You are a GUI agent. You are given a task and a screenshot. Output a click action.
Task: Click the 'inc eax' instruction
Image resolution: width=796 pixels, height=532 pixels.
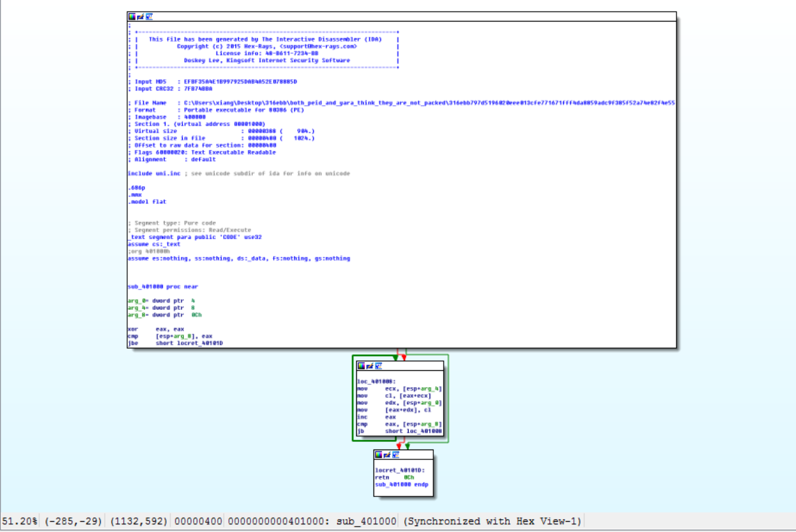(377, 417)
